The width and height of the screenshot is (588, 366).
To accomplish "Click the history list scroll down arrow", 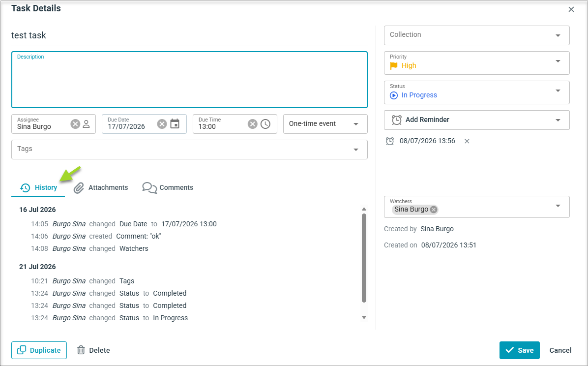I will (364, 318).
